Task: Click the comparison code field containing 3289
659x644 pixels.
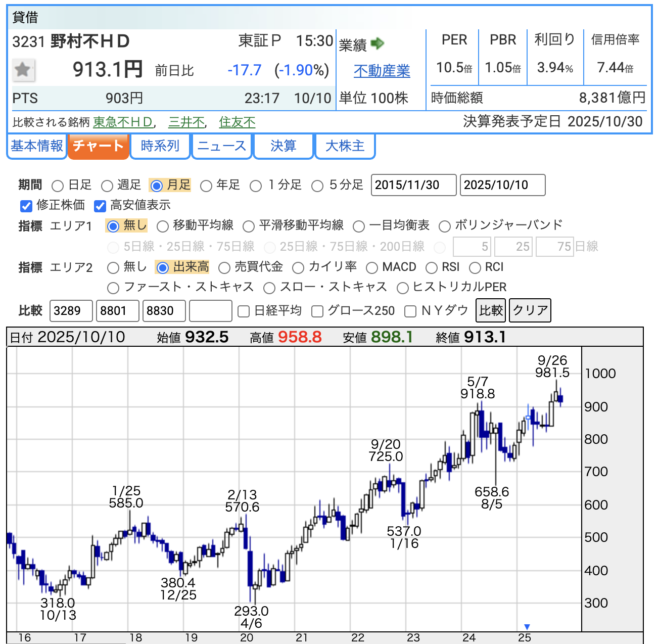Action: pos(71,311)
